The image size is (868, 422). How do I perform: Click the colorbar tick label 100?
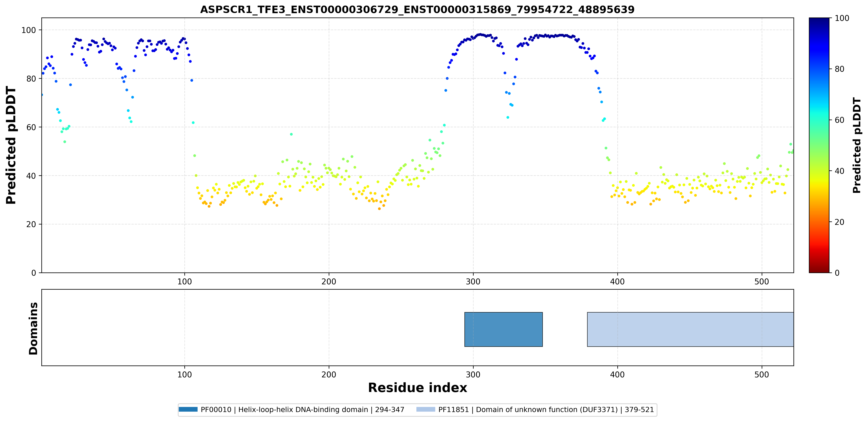point(842,18)
